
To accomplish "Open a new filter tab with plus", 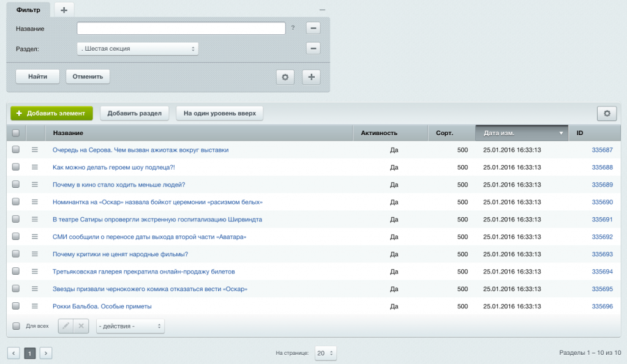I will 64,10.
